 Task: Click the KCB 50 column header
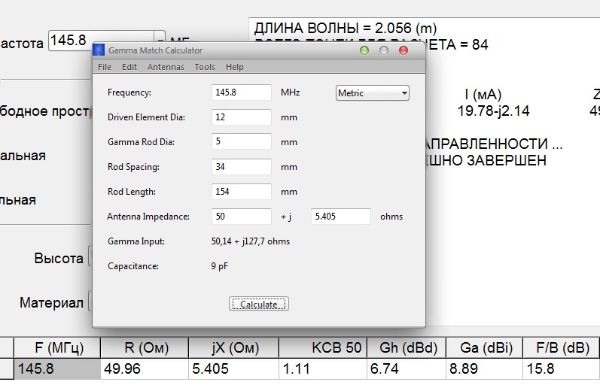coord(323,348)
